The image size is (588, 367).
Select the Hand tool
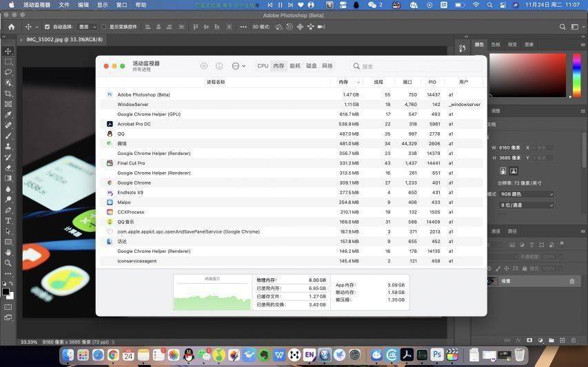[8, 253]
